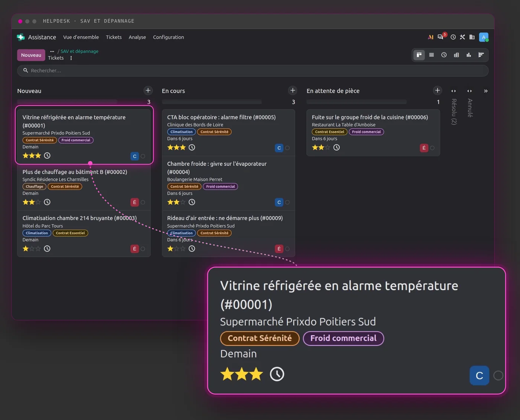Open the conversations icon with badge 5
The height and width of the screenshot is (420, 520).
[x=441, y=37]
